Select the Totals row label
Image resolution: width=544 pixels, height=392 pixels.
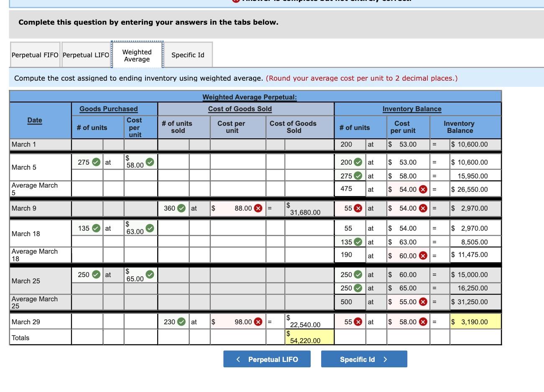pos(20,338)
